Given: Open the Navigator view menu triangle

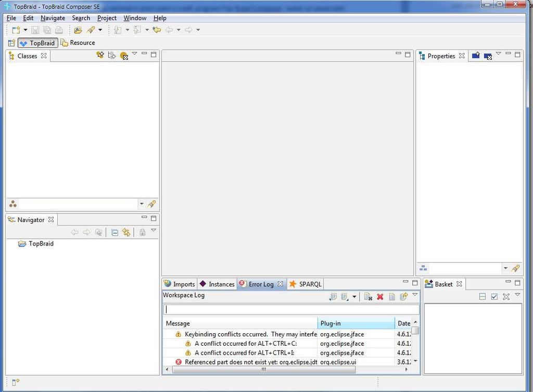Looking at the screenshot, I should (x=154, y=230).
